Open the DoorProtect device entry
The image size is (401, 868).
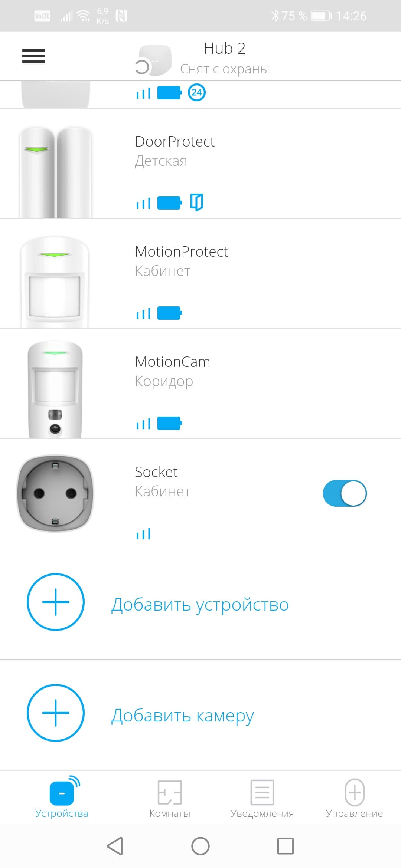200,164
